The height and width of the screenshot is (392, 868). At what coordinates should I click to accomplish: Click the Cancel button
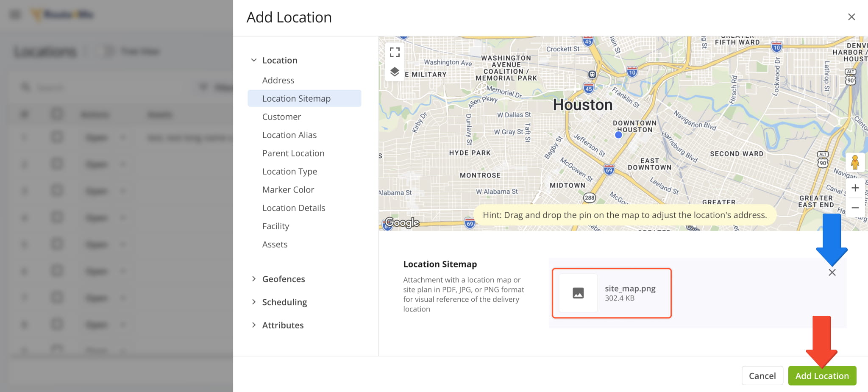(x=762, y=376)
